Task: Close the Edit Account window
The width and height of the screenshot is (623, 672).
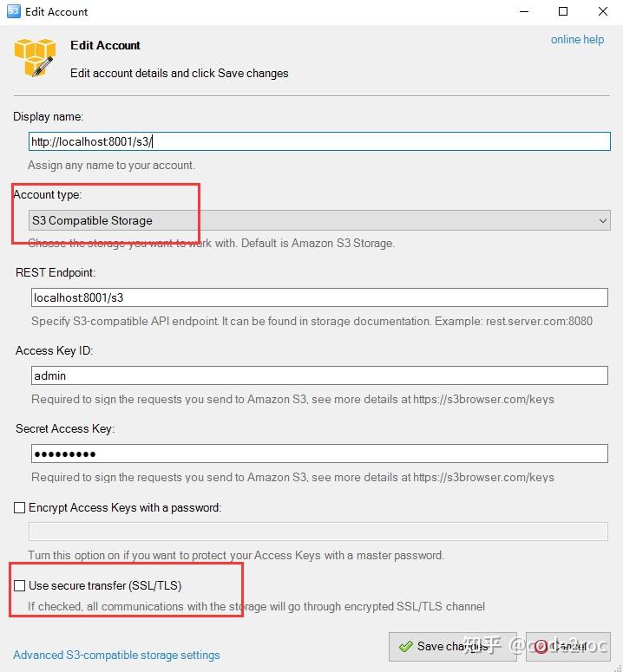Action: tap(603, 11)
